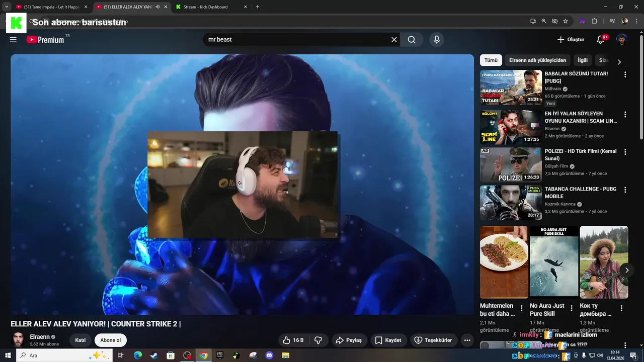Open the Elraenn channel name link
Image resolution: width=644 pixels, height=362 pixels.
coord(40,337)
